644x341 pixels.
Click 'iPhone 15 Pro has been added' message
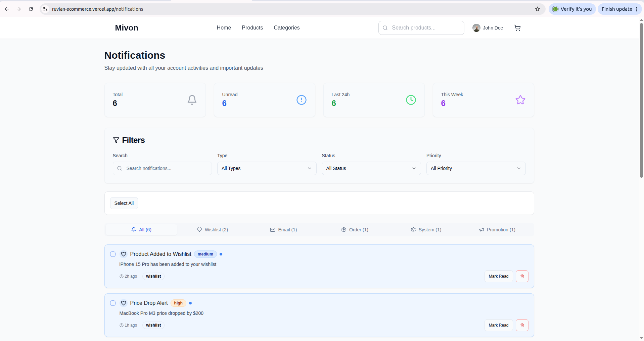[x=168, y=264]
